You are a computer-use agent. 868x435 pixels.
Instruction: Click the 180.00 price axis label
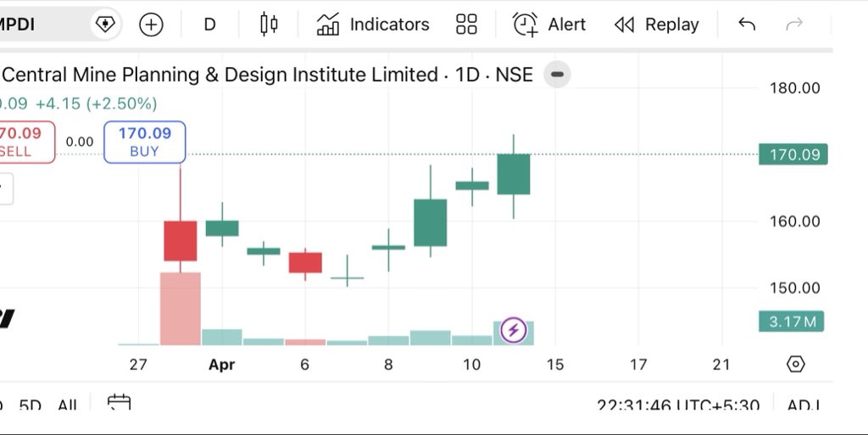[x=795, y=88]
